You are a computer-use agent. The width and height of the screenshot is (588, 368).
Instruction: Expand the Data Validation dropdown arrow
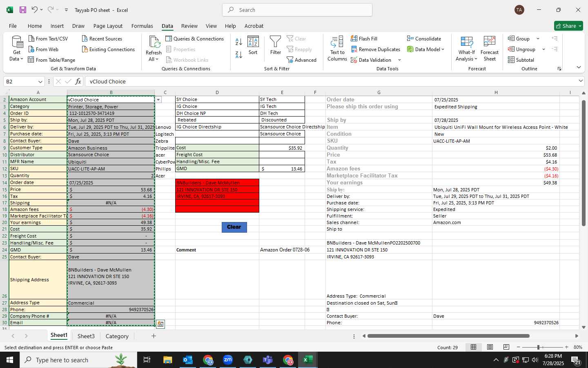click(x=399, y=60)
